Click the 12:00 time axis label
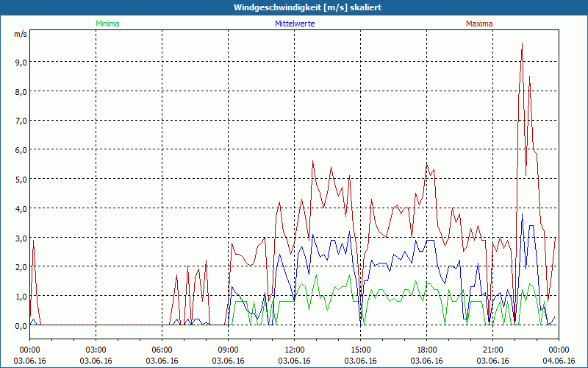Image resolution: width=588 pixels, height=368 pixels. coord(295,350)
